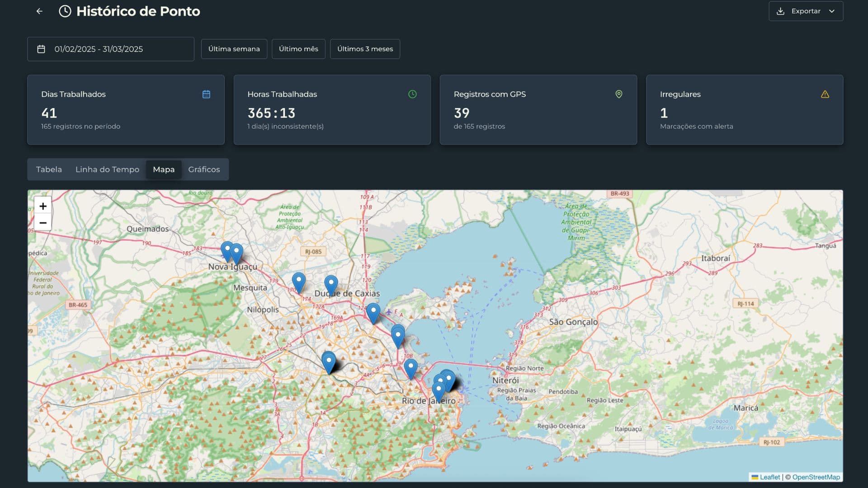Click warning triangle icon in Irregulares card
Screen dimensions: 868x488
pos(825,94)
